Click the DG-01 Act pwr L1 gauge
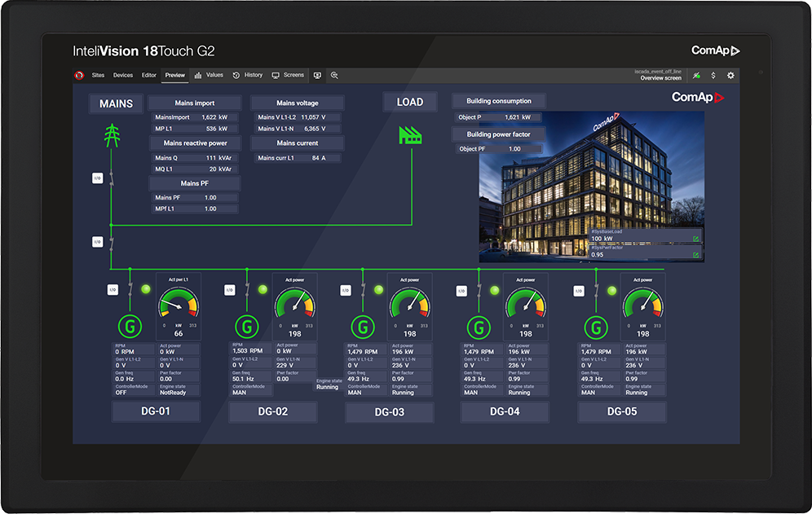812x514 pixels. tap(178, 307)
